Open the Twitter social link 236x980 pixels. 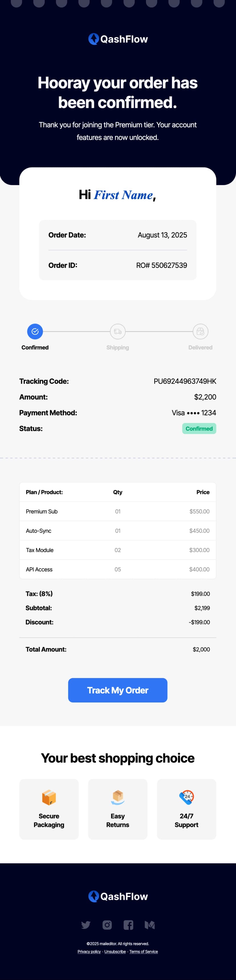[86, 925]
